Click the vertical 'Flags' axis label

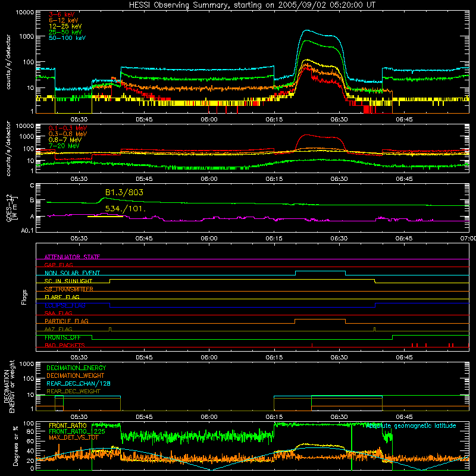24,297
